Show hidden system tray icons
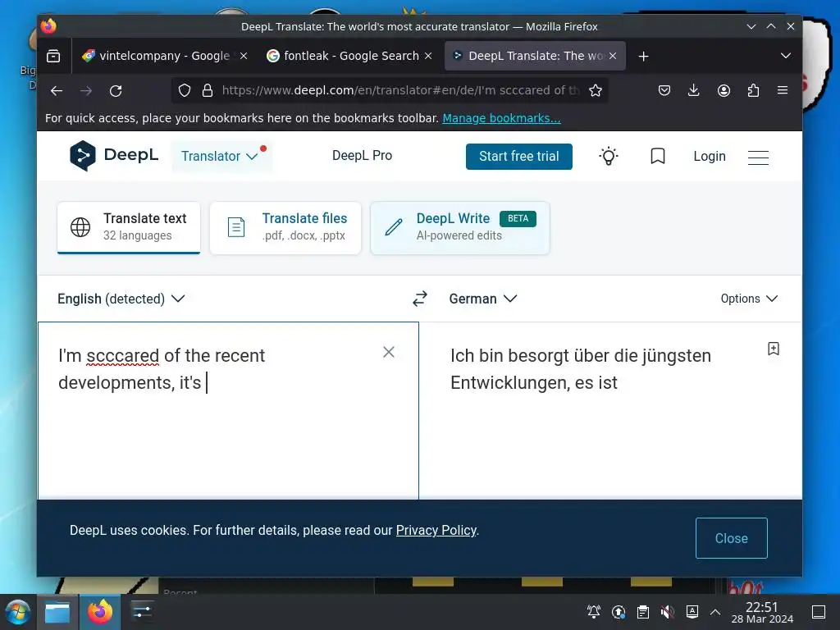The width and height of the screenshot is (840, 630). (x=714, y=612)
